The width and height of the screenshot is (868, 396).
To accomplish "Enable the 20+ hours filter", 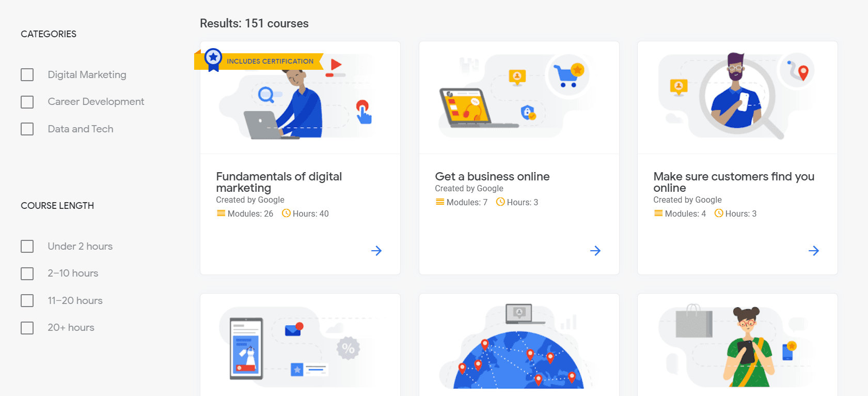I will (x=27, y=328).
